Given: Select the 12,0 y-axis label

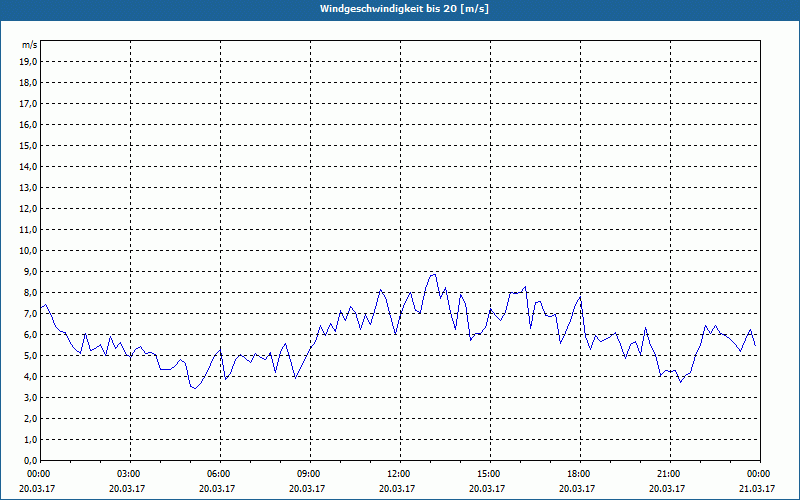Looking at the screenshot, I should pos(28,209).
